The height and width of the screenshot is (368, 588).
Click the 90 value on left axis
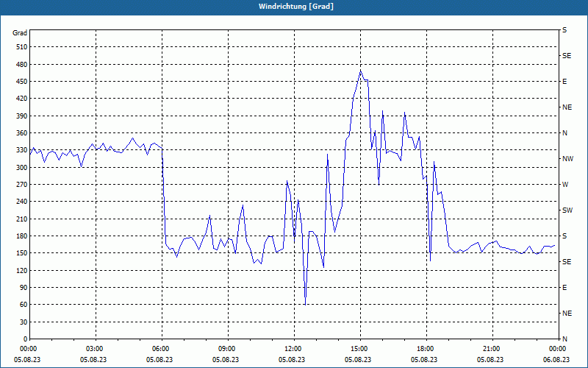[x=24, y=288]
